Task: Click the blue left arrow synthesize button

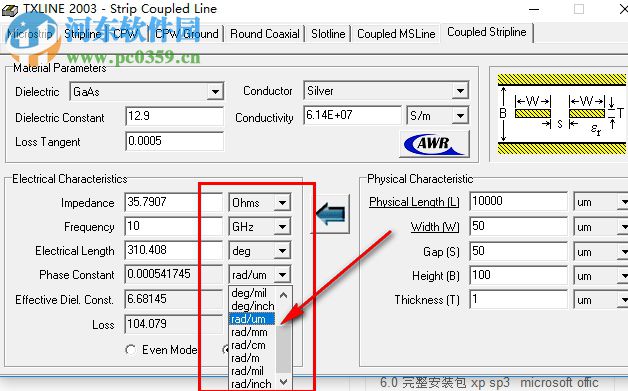Action: 330,214
